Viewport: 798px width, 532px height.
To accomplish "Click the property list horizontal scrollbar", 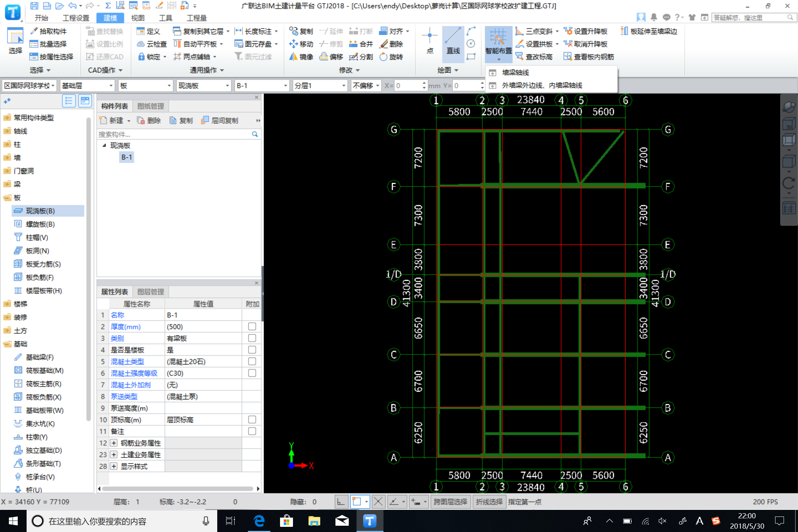I will (x=178, y=489).
